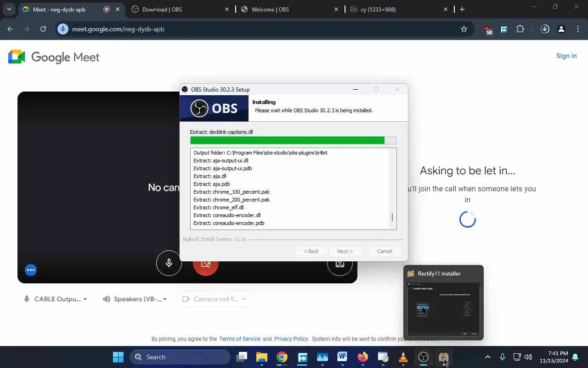Image resolution: width=588 pixels, height=368 pixels.
Task: Click the system tray microphone icon
Action: (503, 357)
